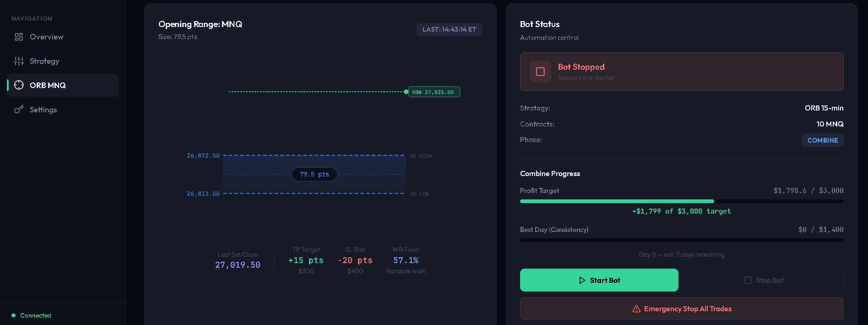The height and width of the screenshot is (325, 868).
Task: Click the $1,798.6 / $3,000 figure
Action: [x=808, y=191]
